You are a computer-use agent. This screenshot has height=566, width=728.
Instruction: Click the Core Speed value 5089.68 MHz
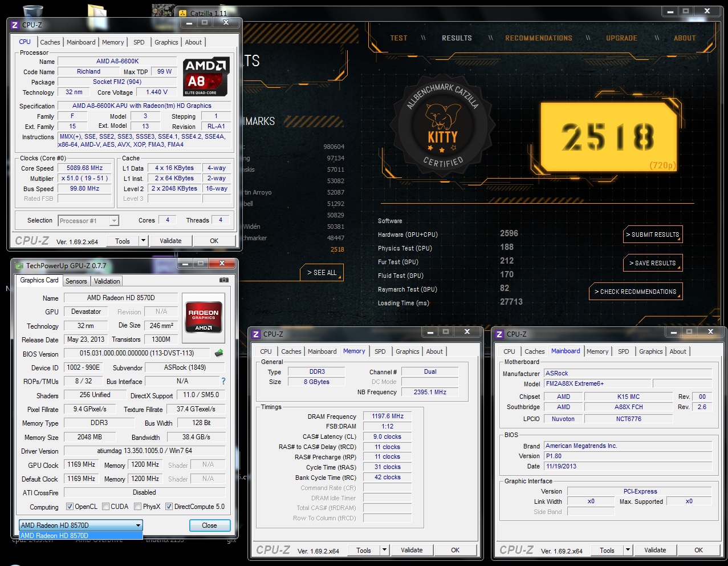pos(84,168)
